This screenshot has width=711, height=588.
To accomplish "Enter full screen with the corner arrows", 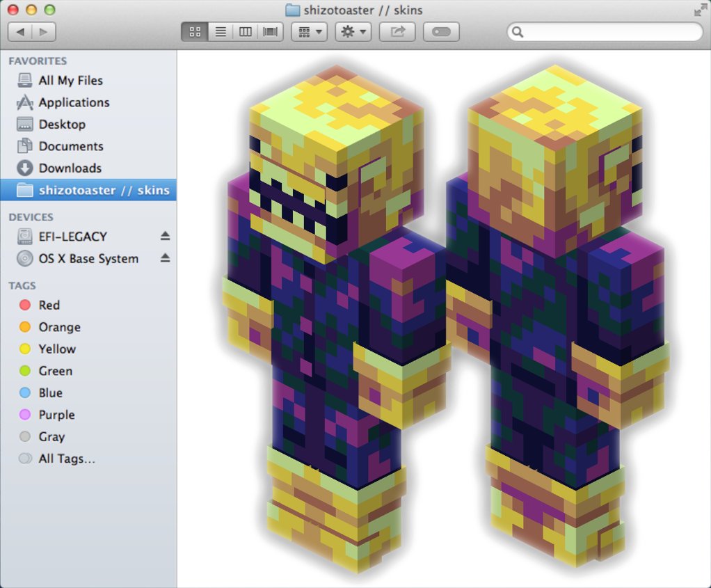I will click(700, 10).
